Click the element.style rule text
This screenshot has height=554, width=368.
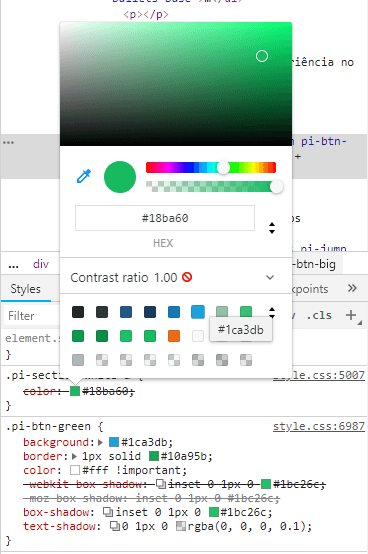point(32,338)
